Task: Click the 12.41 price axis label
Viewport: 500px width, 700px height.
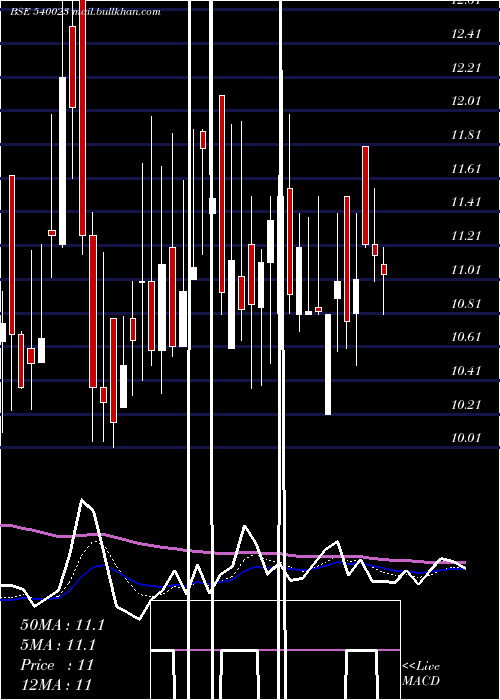Action: pyautogui.click(x=466, y=33)
